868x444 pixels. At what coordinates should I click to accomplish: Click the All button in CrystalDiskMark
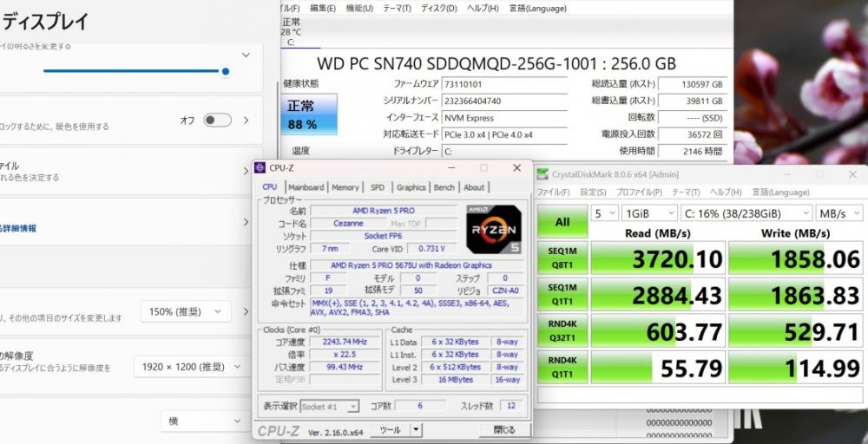point(562,222)
